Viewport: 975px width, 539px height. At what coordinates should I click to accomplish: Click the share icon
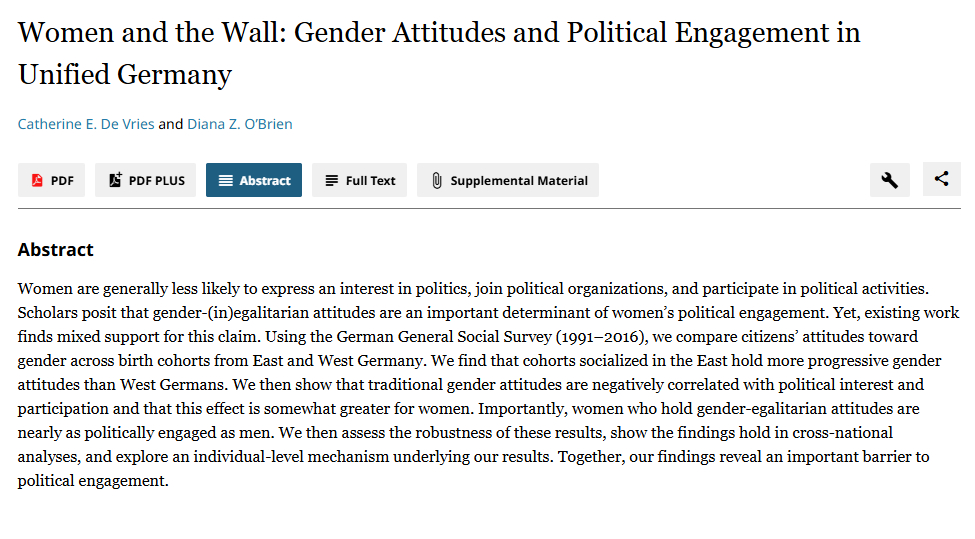click(x=941, y=180)
